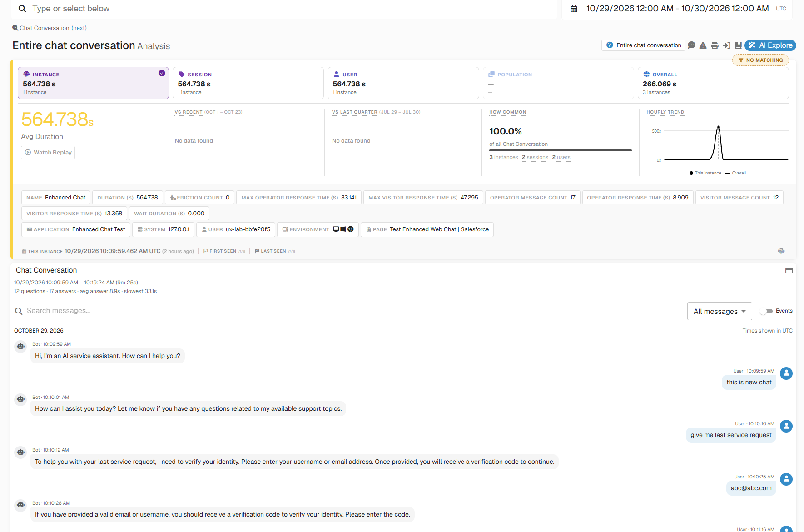
Task: Click the Enhanced Chat Test application value
Action: tap(99, 229)
